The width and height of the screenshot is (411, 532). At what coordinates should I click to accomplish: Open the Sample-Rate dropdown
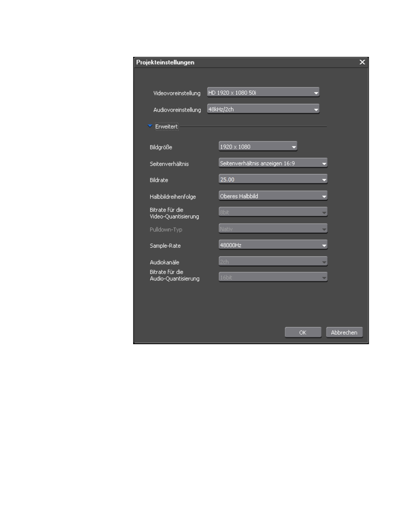tap(273, 245)
